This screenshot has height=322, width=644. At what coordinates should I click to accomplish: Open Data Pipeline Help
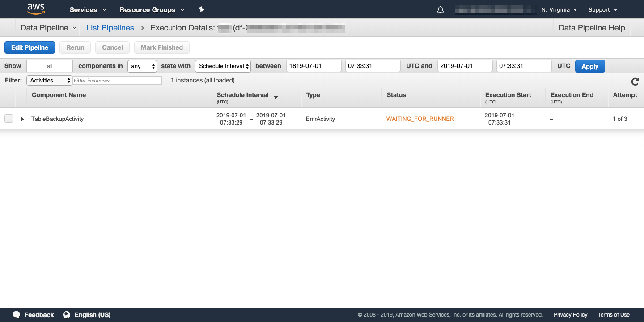tap(592, 27)
